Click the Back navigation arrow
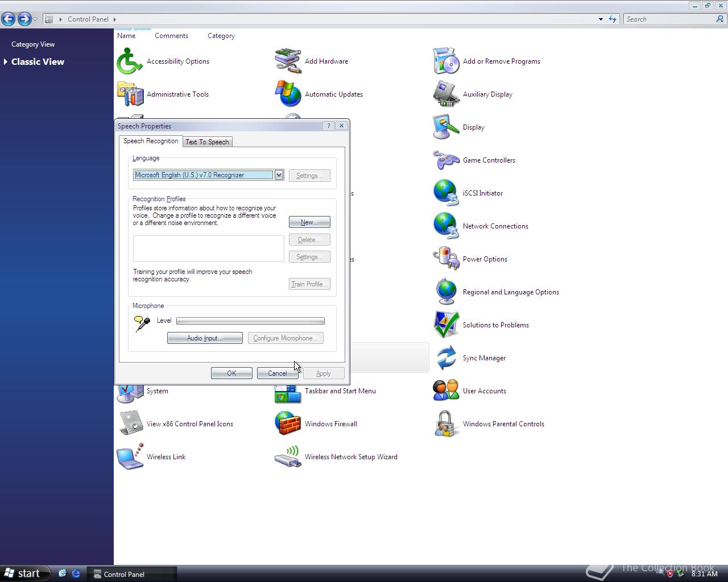Image resolution: width=728 pixels, height=582 pixels. (8, 19)
